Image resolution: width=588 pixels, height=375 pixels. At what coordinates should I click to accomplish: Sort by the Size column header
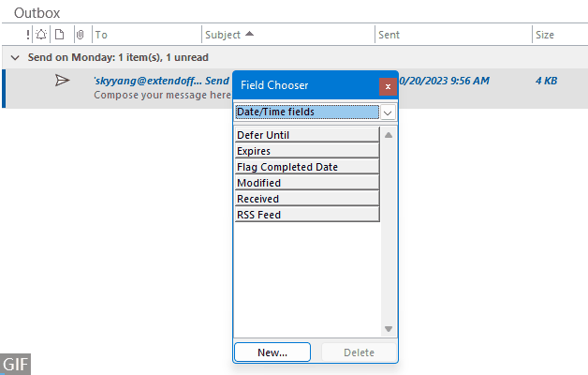tap(545, 35)
